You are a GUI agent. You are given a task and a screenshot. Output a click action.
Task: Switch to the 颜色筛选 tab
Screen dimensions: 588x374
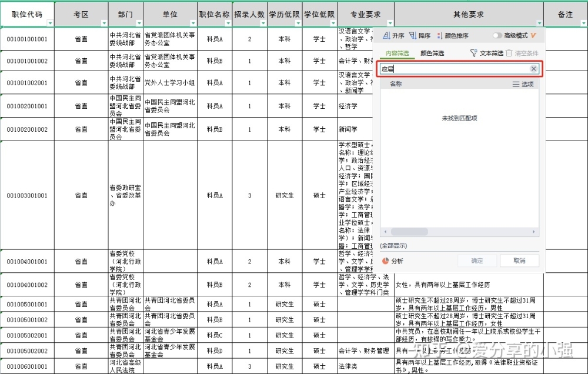(x=432, y=54)
